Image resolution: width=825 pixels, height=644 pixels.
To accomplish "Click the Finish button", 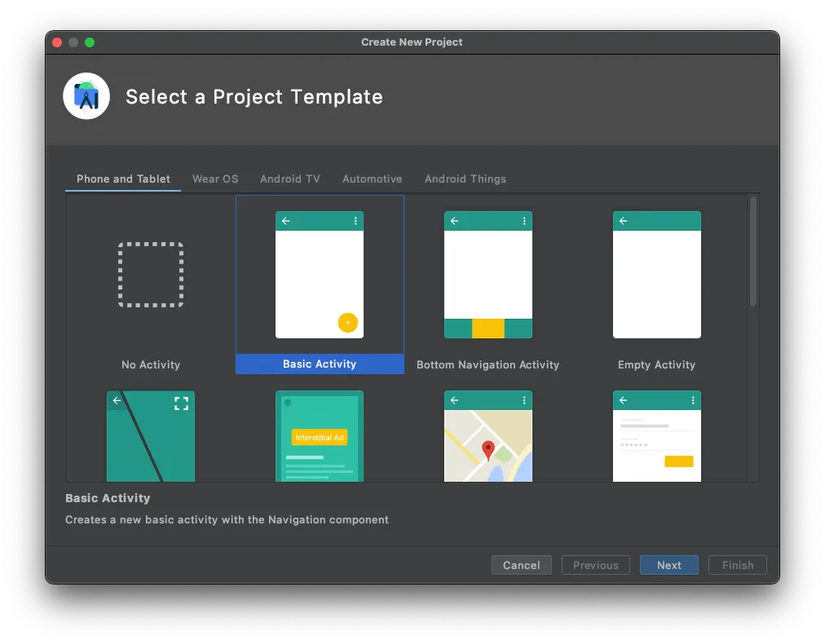I will (x=738, y=565).
